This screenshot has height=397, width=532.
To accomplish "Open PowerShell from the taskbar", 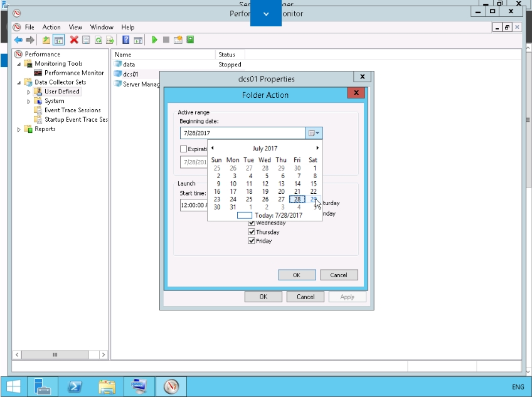I will click(x=76, y=386).
